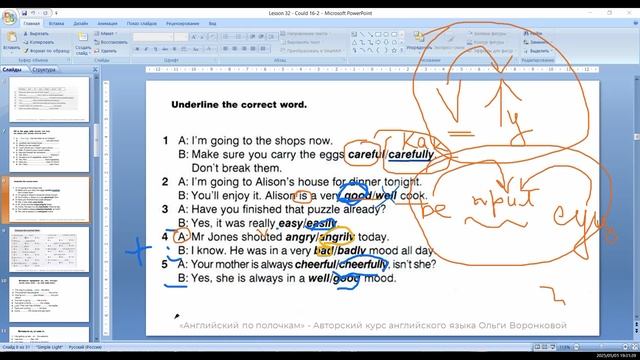Screen dimensions: 640x360
Task: Select the star shape in gallery
Action: coord(394,50)
